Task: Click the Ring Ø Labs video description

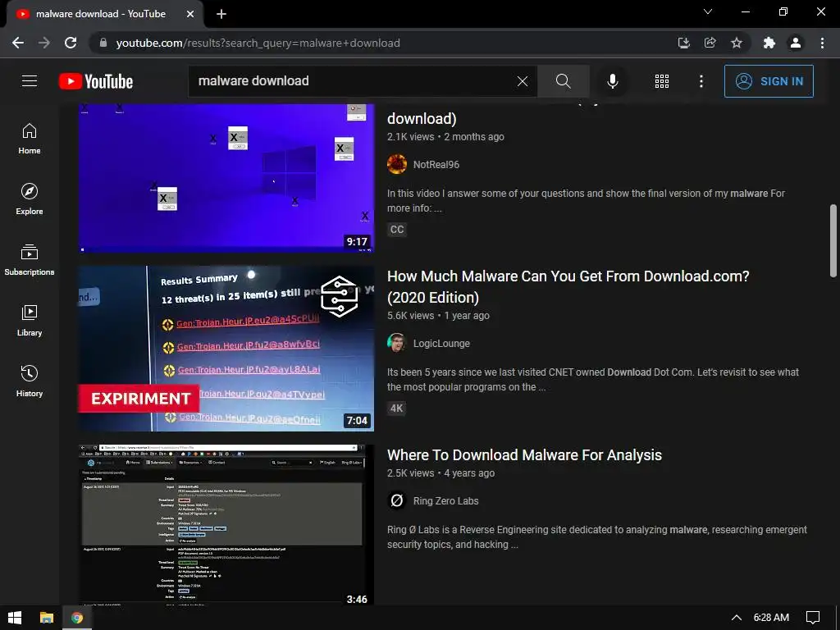Action: click(x=597, y=536)
